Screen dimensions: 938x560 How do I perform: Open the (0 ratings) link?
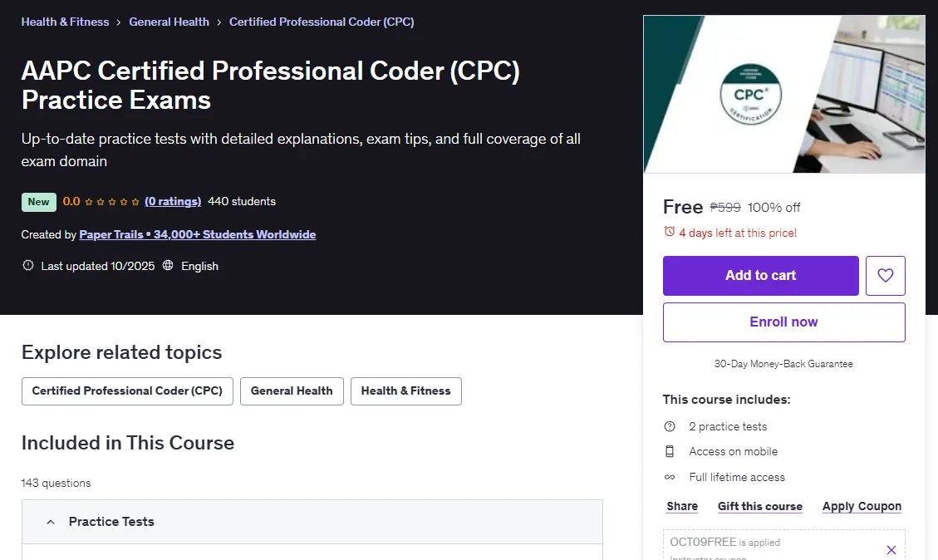[x=173, y=202]
